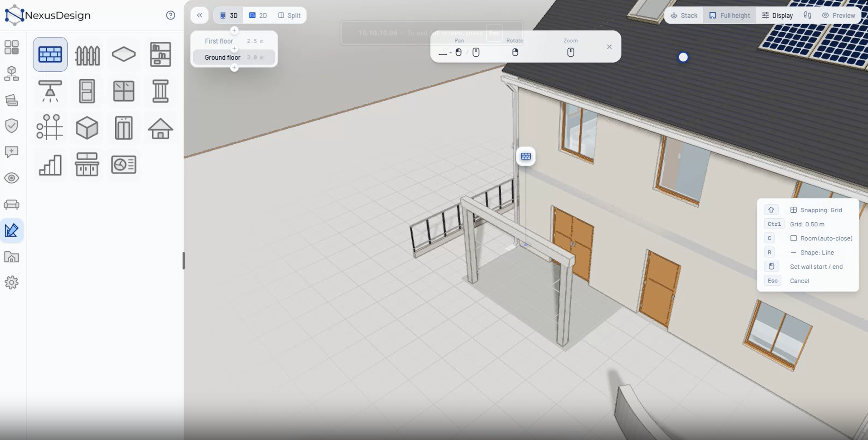
Task: Click the Grid: 0.50 m setting
Action: (x=807, y=224)
